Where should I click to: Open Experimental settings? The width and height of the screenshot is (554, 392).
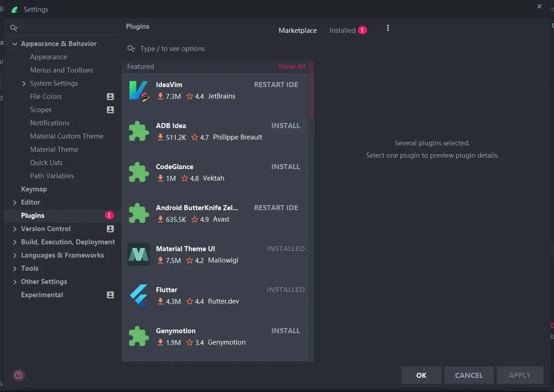(42, 295)
